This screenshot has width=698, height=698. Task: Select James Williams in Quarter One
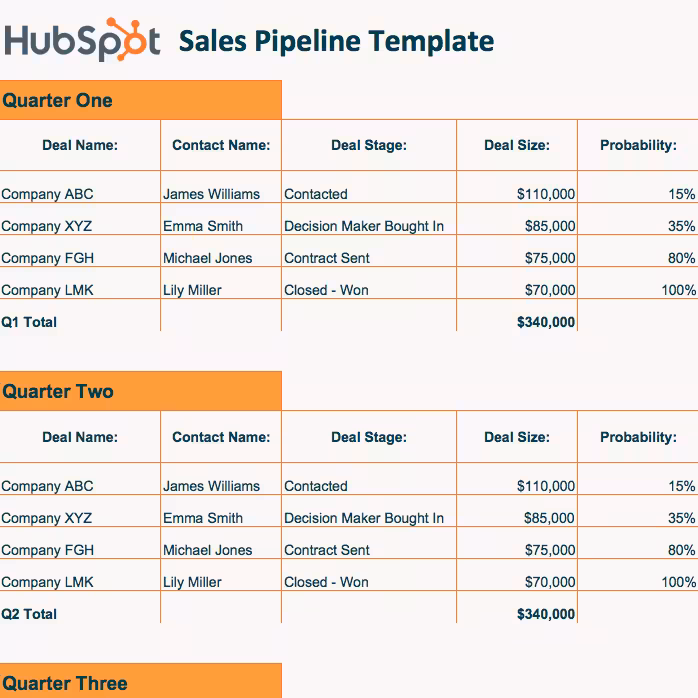212,194
